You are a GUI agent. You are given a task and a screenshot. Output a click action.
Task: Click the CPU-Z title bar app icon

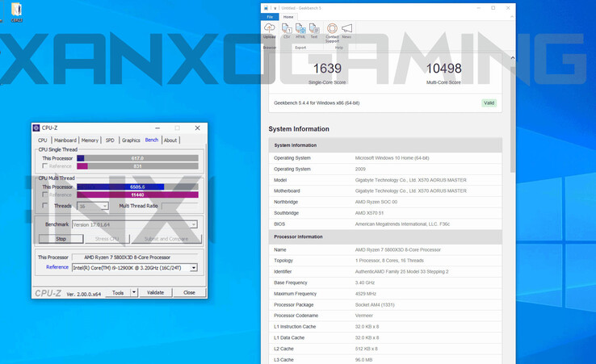[36, 128]
